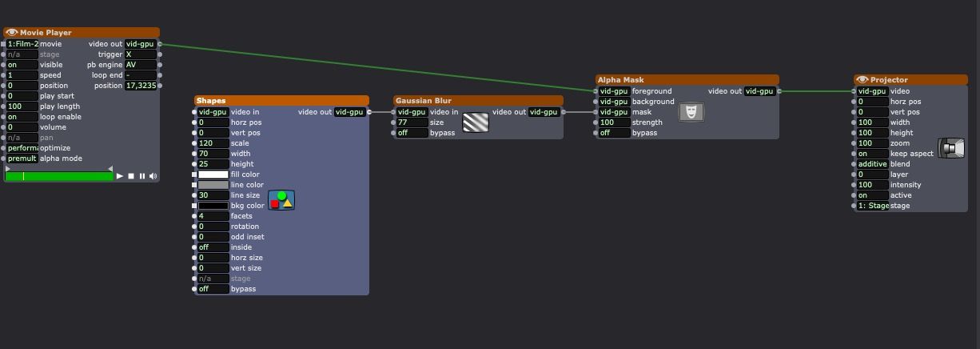Click the Shapes fill color swatch
Screen dimensions: 980x349
coord(213,174)
